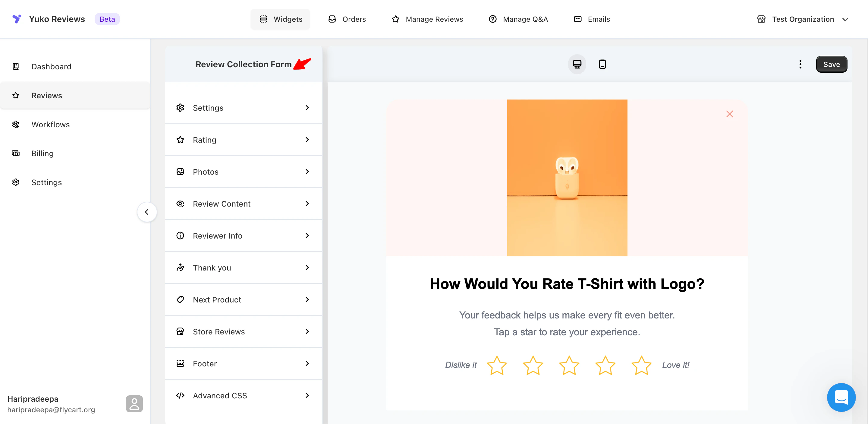Switch preview to mobile view icon
Viewport: 868px width, 424px height.
tap(602, 64)
